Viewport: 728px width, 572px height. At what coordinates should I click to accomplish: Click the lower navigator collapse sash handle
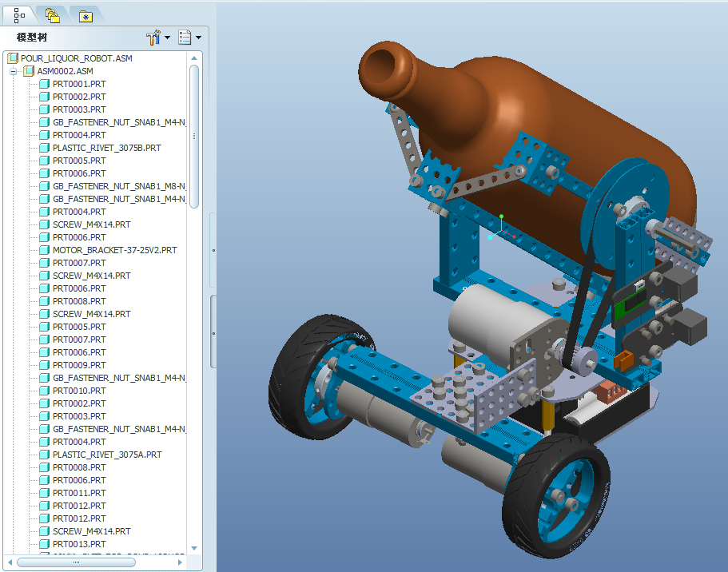213,333
